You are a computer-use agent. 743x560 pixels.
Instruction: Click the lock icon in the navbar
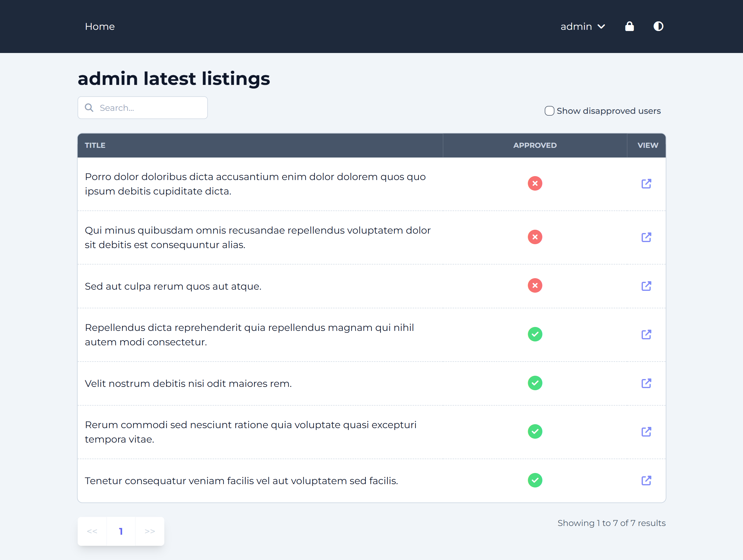click(x=629, y=26)
